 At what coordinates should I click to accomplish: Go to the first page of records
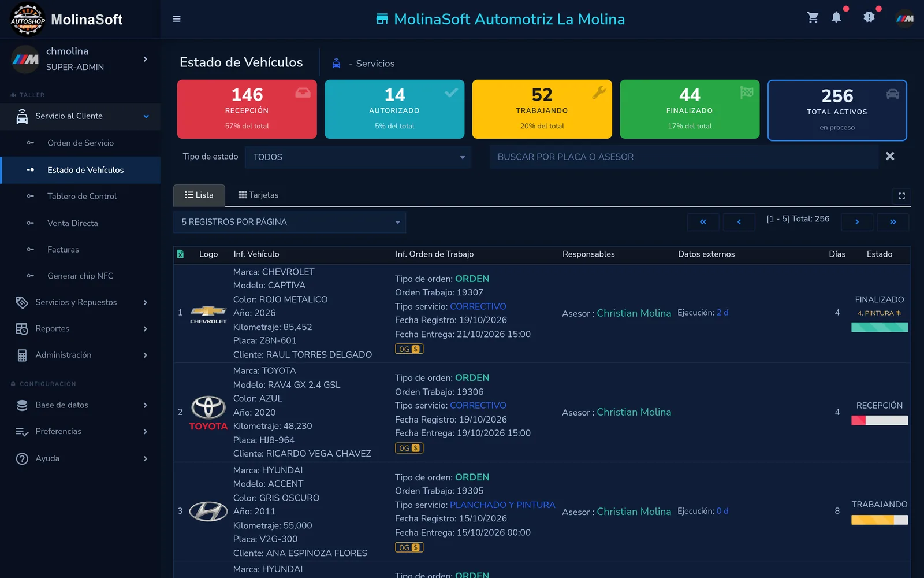(x=703, y=222)
